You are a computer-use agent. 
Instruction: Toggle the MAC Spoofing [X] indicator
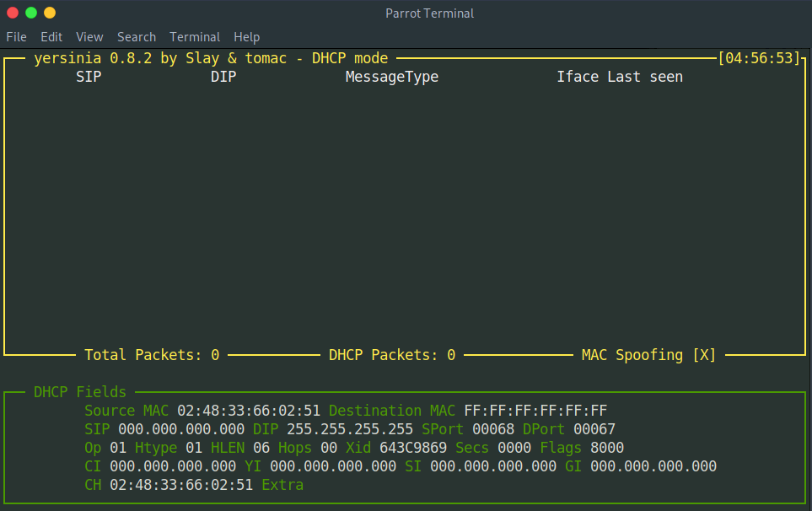648,355
